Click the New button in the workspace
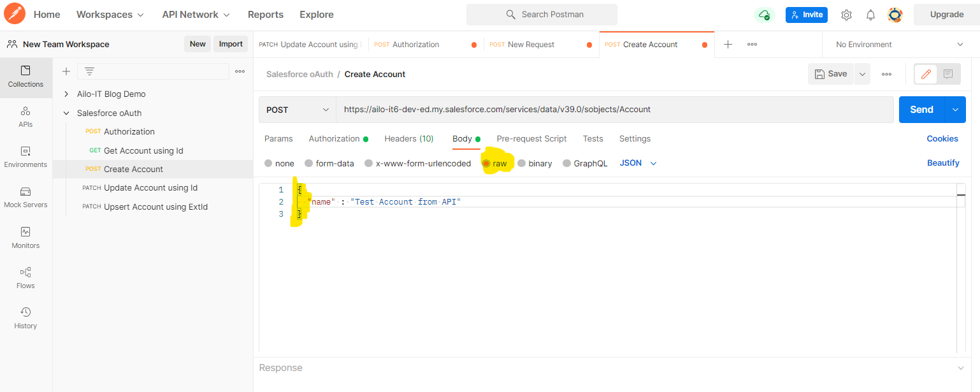Screen dimensions: 980x392 [x=198, y=44]
